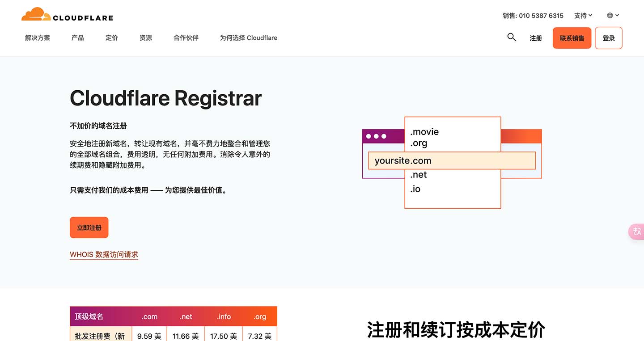Open 为何选择 Cloudflare menu

point(249,38)
